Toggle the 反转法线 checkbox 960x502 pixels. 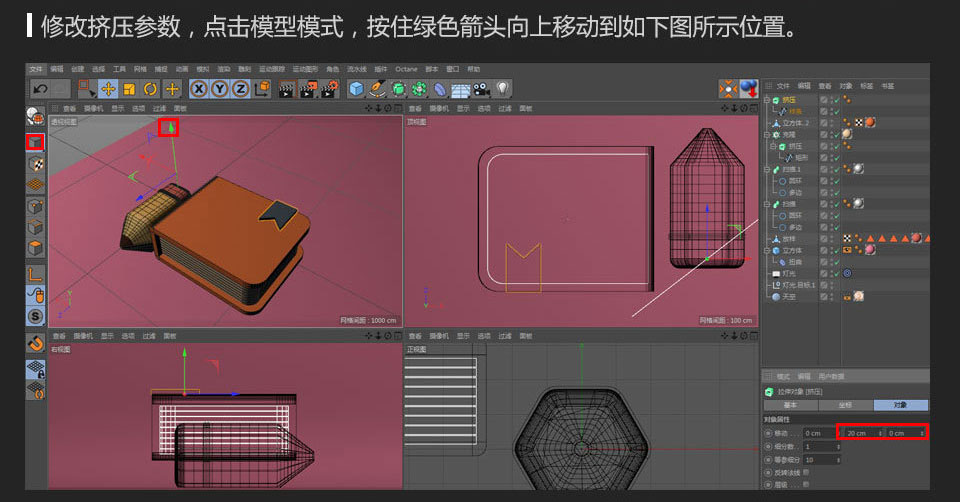point(806,472)
